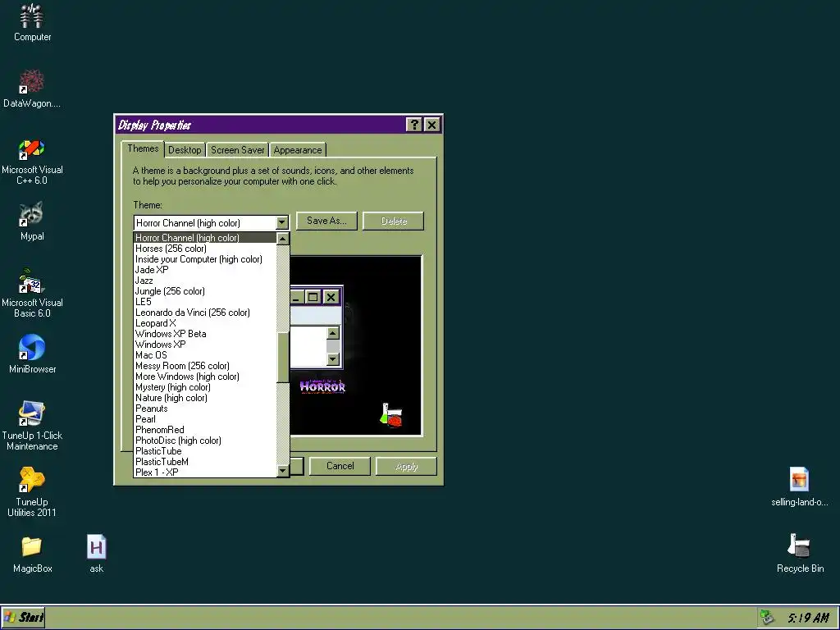The height and width of the screenshot is (630, 840).
Task: Click the system tray network icon
Action: (x=767, y=618)
